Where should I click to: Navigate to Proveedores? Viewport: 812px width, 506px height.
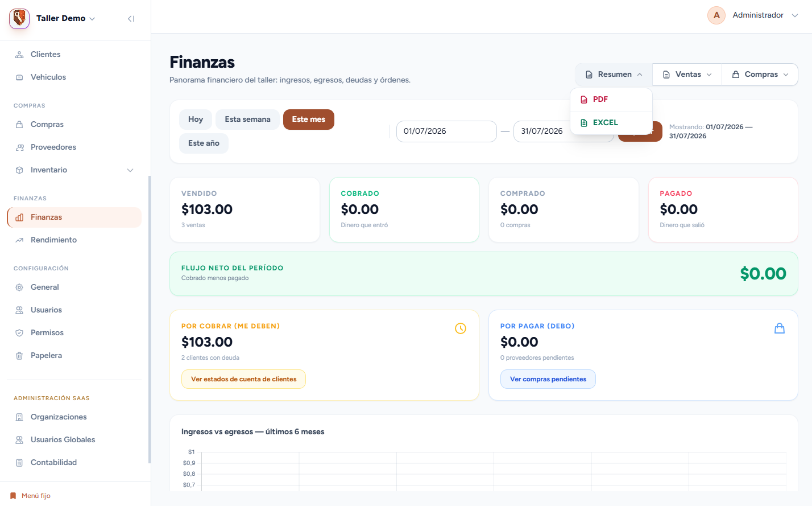coord(74,147)
